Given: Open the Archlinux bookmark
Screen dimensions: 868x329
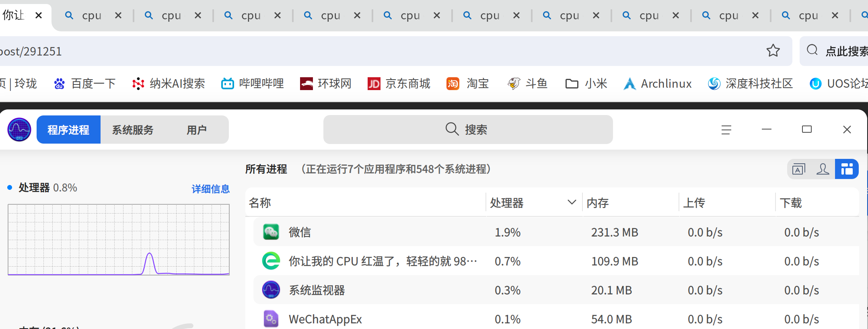Looking at the screenshot, I should coord(657,84).
